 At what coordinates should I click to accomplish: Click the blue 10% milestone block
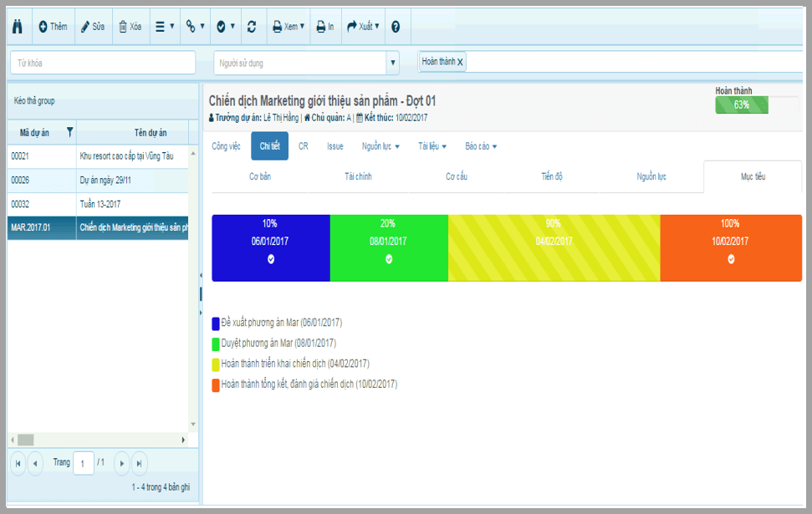click(271, 248)
